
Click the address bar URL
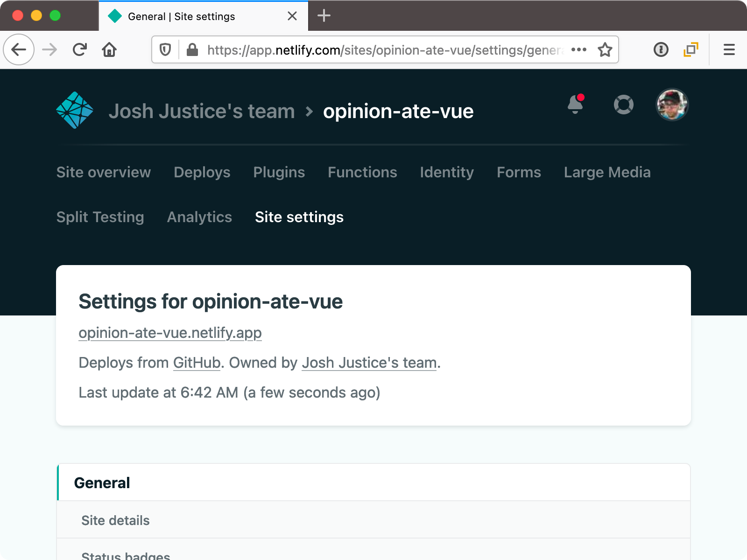(385, 50)
